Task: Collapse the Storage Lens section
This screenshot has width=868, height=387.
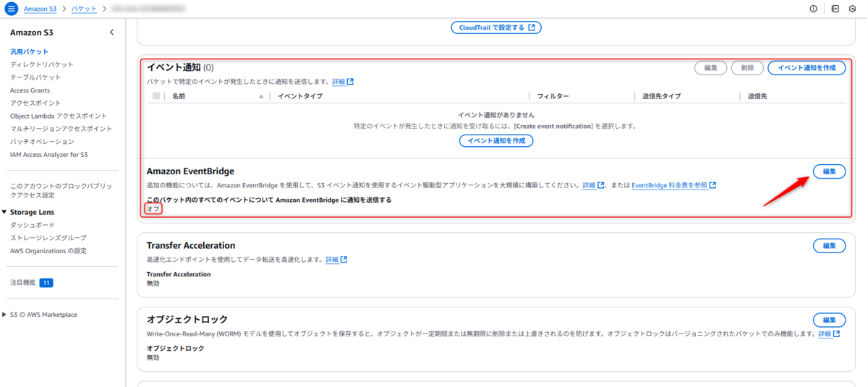Action: click(5, 212)
